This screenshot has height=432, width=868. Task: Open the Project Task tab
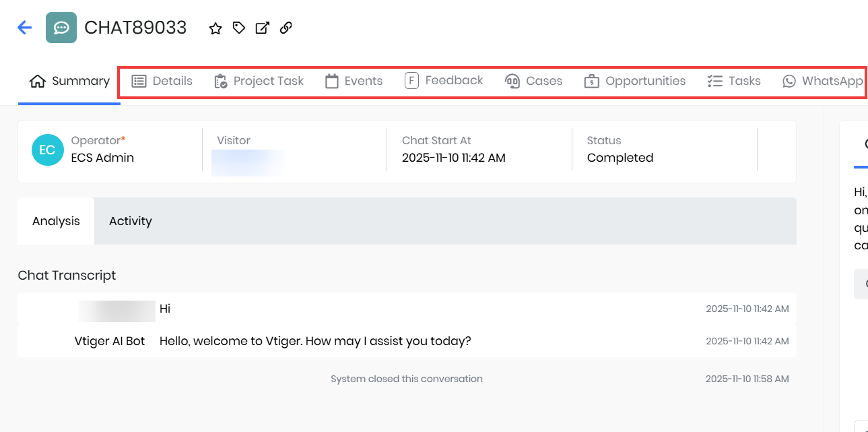click(x=259, y=82)
